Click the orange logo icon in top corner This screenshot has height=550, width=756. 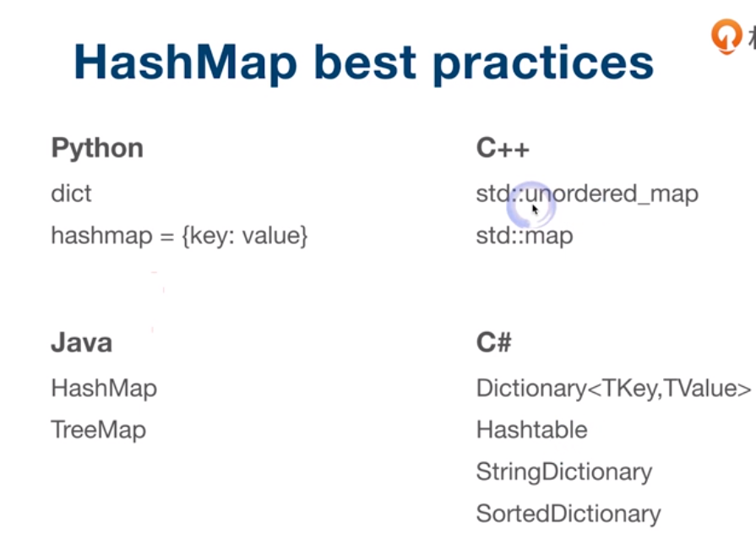coord(726,36)
